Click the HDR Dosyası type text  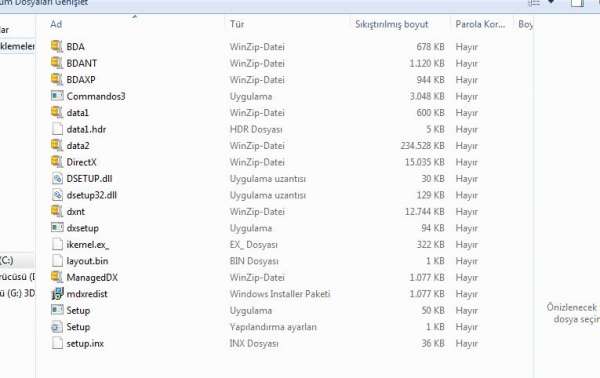[x=256, y=129]
